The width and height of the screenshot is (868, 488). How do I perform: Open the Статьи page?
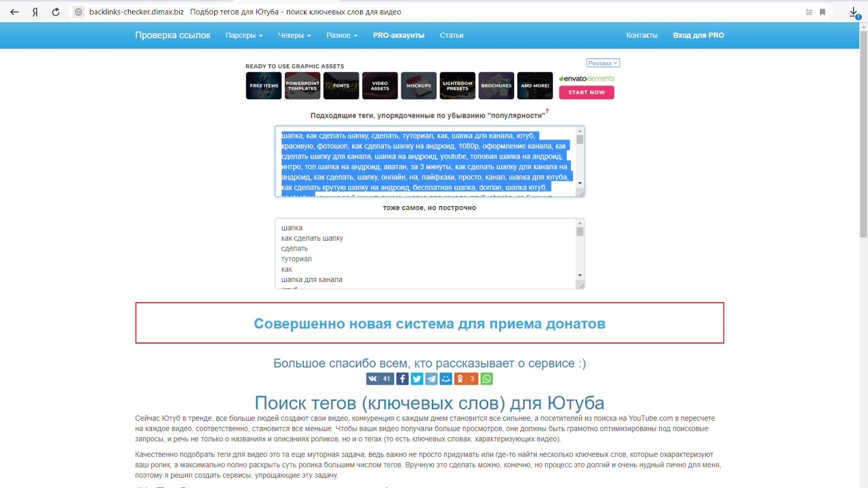[452, 35]
